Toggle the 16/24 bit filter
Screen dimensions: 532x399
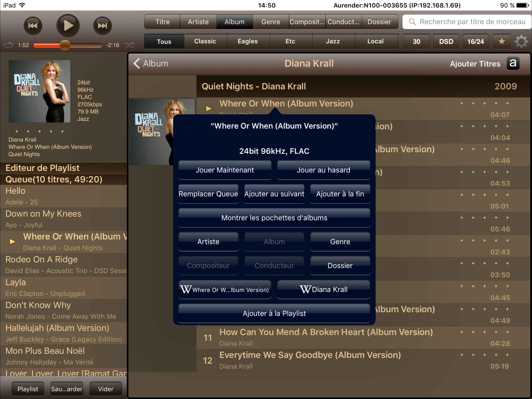476,41
